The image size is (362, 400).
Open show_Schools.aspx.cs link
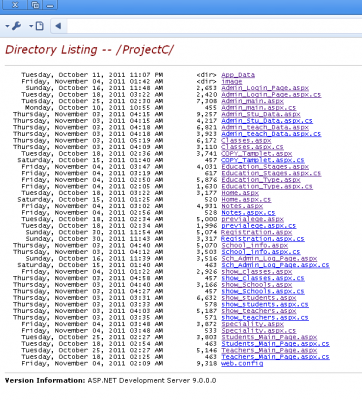[263, 291]
